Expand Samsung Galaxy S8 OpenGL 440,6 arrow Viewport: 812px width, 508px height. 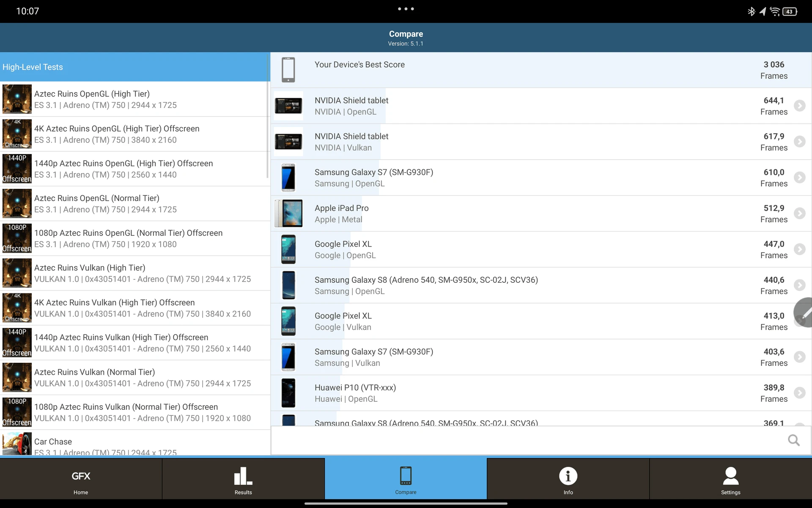799,285
